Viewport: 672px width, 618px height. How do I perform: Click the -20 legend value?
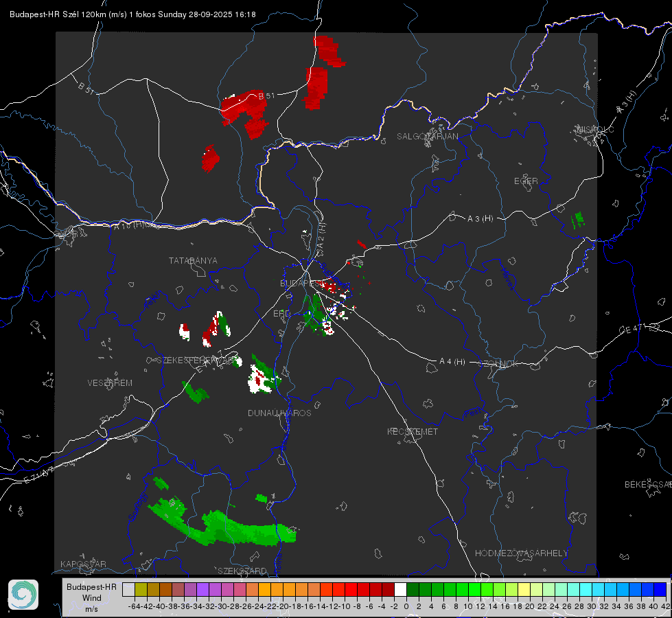point(283,606)
